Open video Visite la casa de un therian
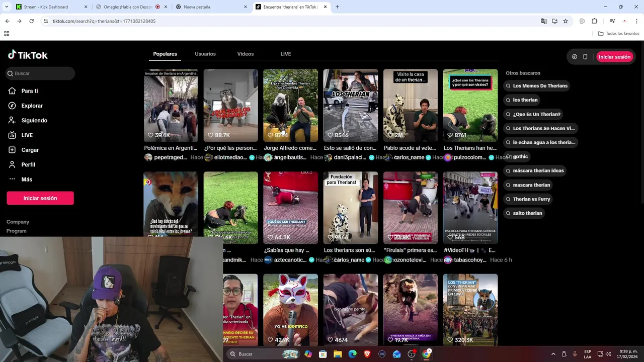Image resolution: width=644 pixels, height=362 pixels. [410, 106]
